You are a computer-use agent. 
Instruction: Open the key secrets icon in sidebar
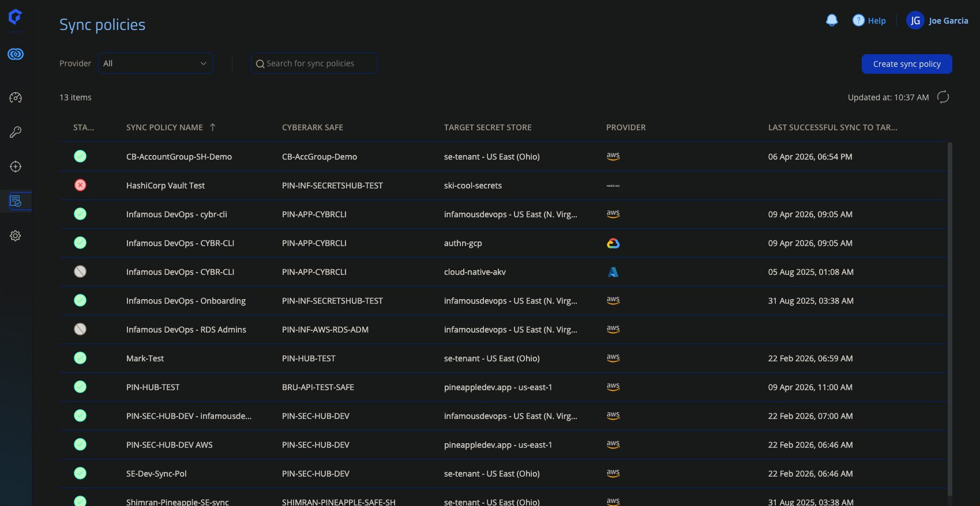click(16, 132)
